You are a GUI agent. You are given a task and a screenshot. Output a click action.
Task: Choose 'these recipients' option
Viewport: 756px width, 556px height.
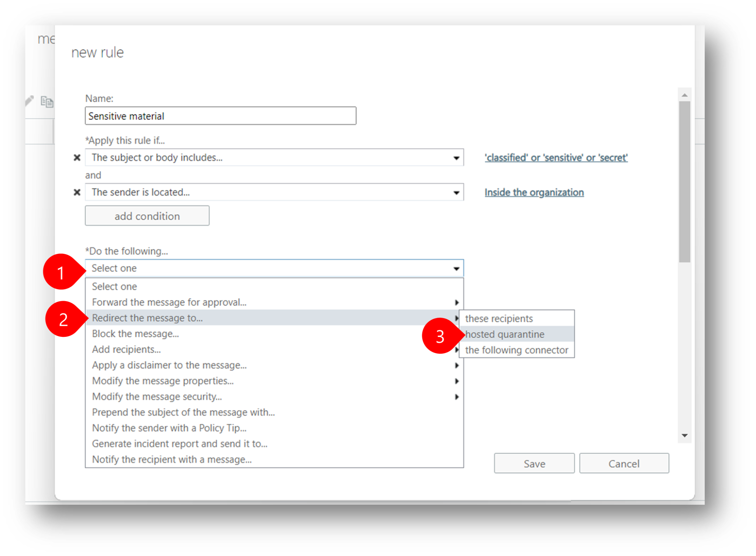(499, 318)
